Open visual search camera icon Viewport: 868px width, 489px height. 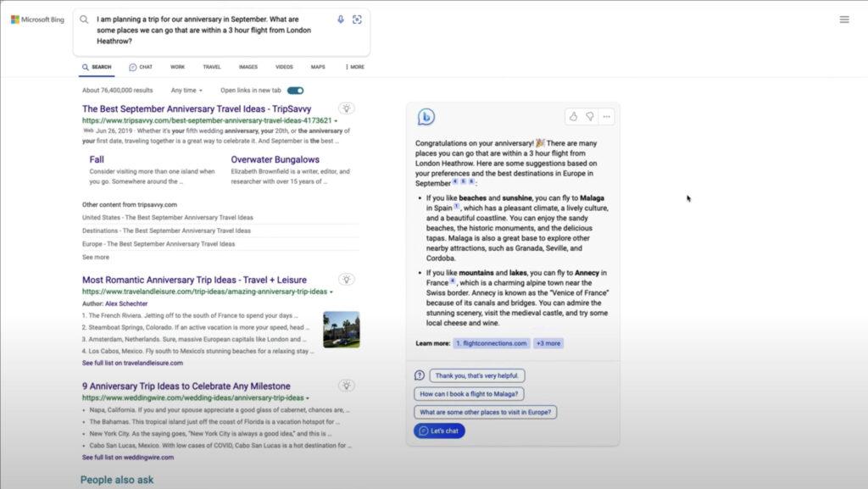point(357,19)
